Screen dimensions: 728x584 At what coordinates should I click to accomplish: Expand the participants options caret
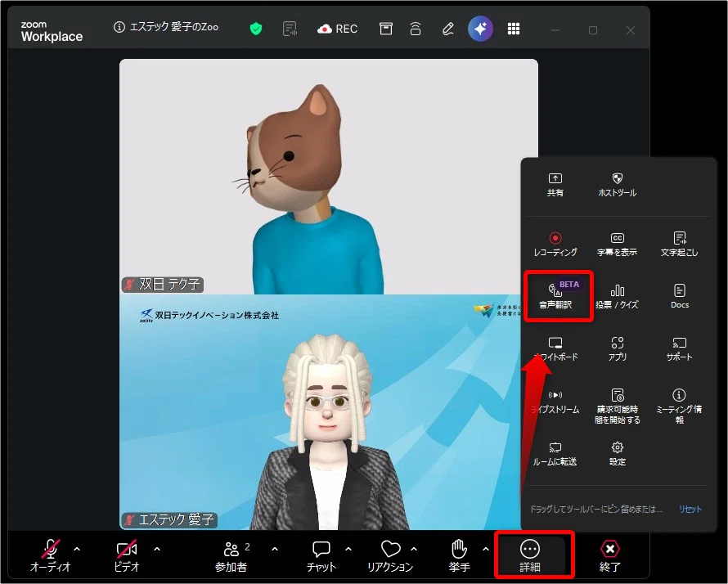(x=275, y=549)
